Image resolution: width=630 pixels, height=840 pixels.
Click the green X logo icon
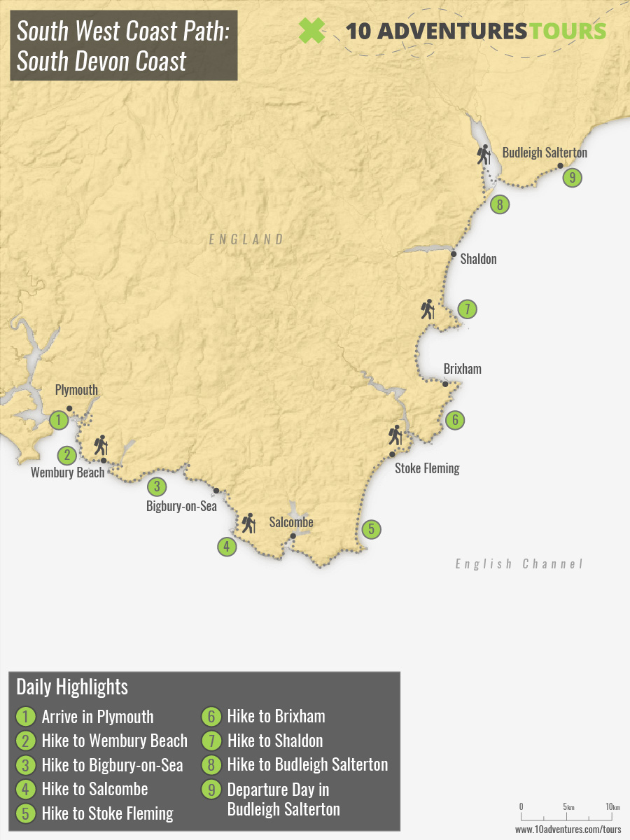click(x=312, y=30)
